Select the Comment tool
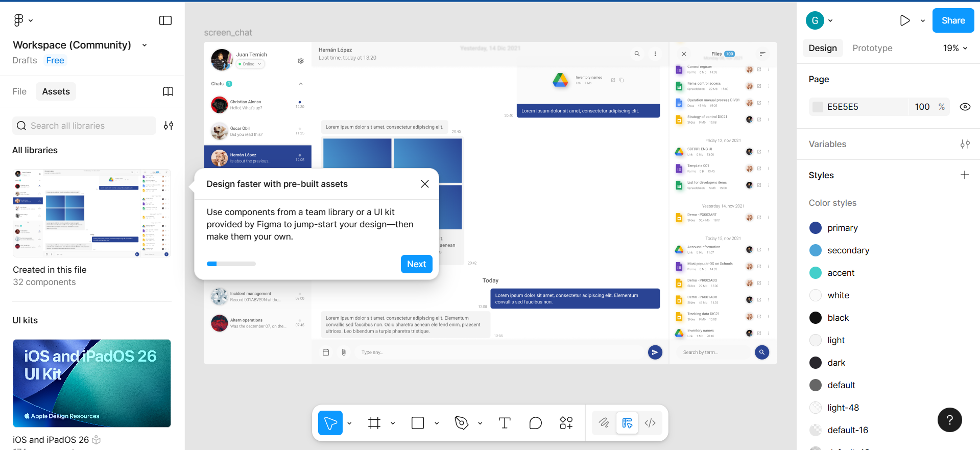Image resolution: width=980 pixels, height=450 pixels. click(x=535, y=423)
